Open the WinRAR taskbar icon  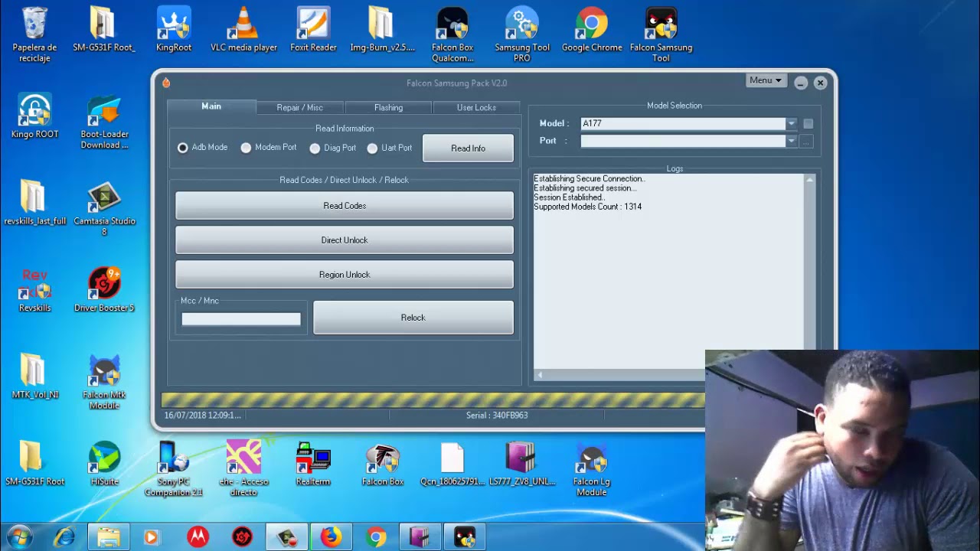420,537
